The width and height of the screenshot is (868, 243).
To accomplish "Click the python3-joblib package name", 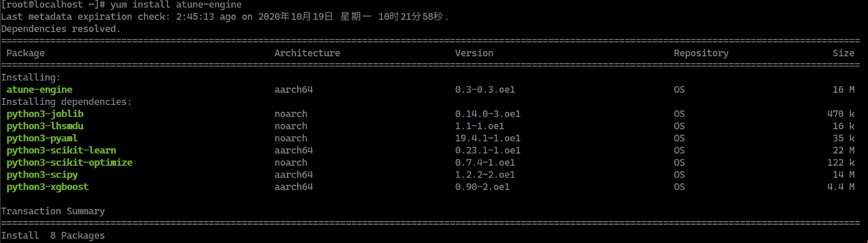I will [45, 114].
